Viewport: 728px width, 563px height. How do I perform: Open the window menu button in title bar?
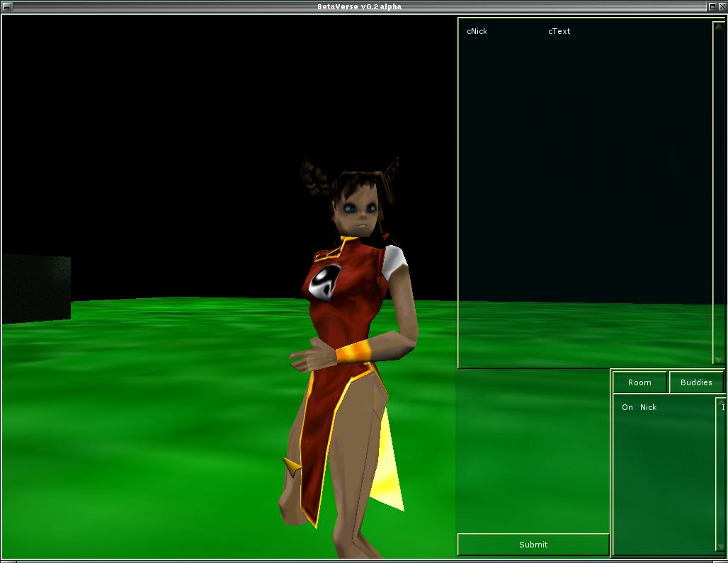[7, 6]
